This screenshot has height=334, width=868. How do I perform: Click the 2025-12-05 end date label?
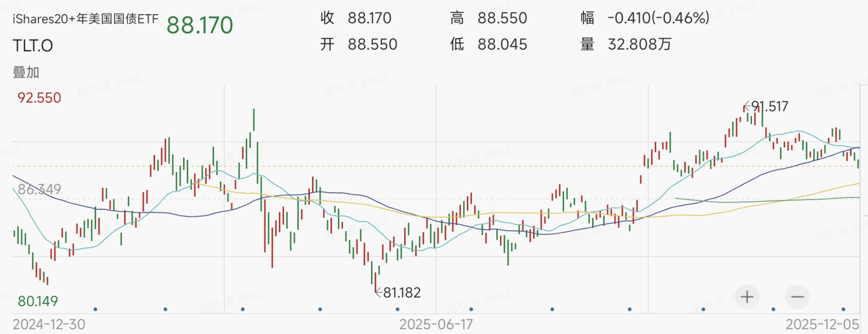tap(822, 325)
